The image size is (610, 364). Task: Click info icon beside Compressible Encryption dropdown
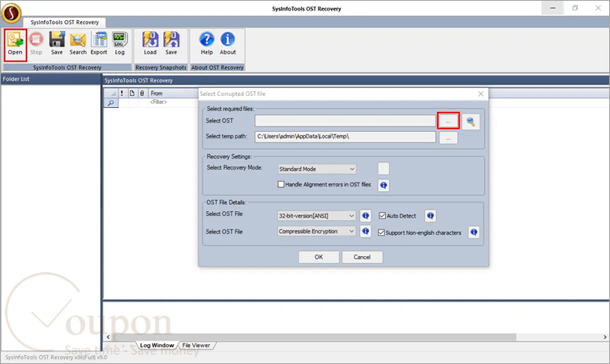click(x=365, y=231)
